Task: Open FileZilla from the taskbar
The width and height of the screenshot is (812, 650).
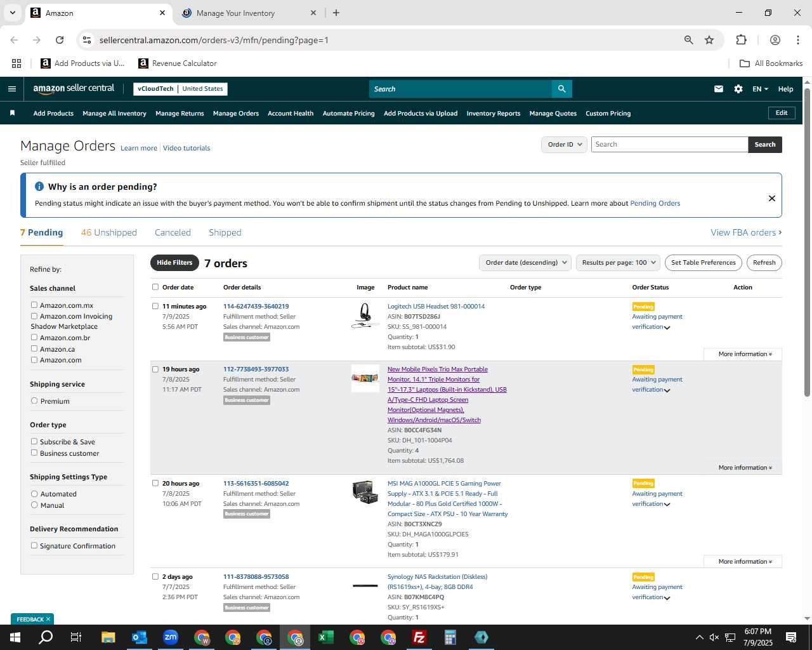Action: 419,637
